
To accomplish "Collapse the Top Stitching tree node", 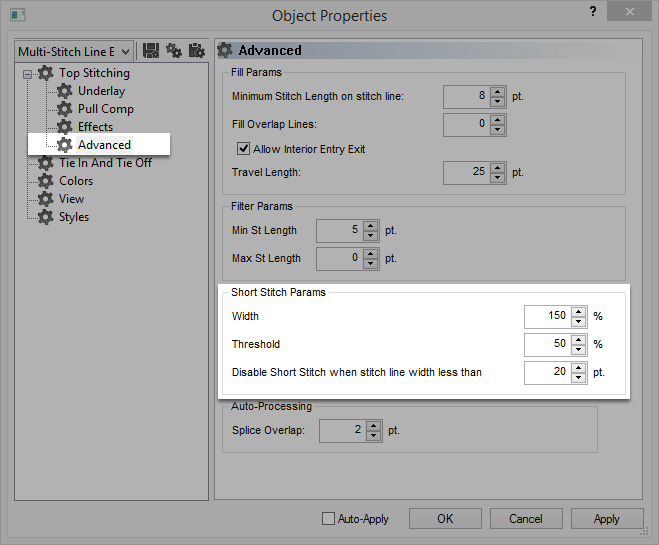I will [x=27, y=73].
